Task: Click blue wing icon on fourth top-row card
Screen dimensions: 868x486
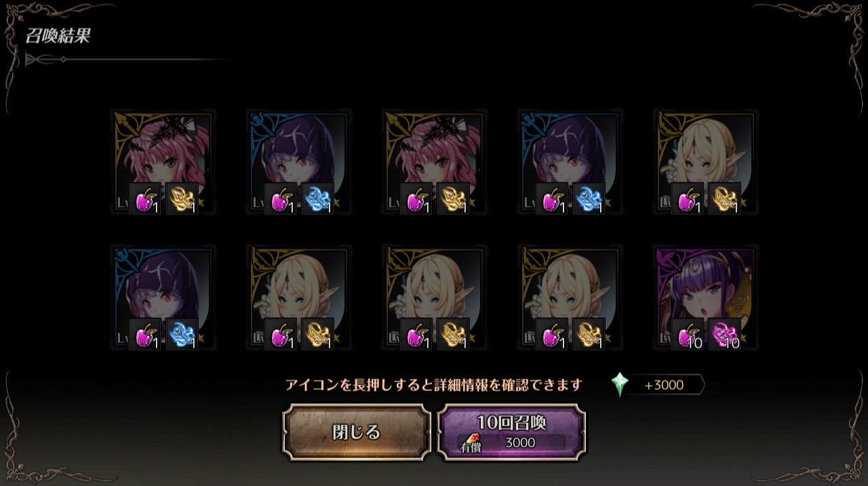Action: 589,199
